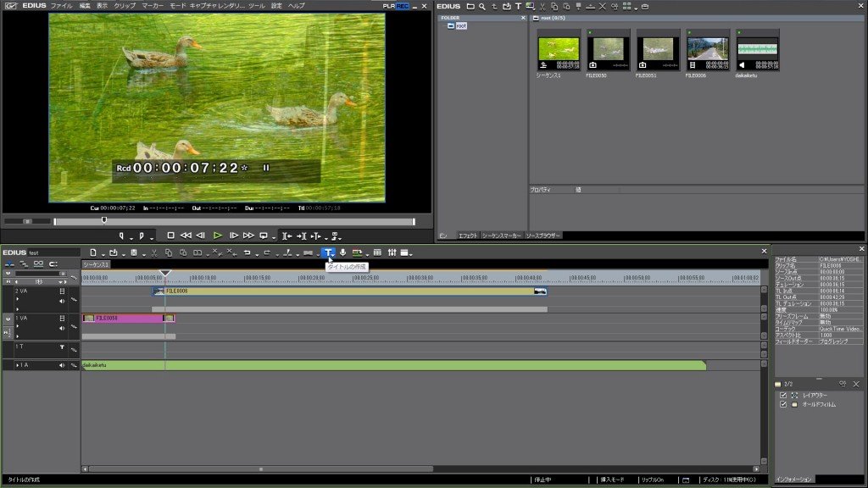Adjust the shuttle slider in the player
The width and height of the screenshot is (868, 488).
pyautogui.click(x=27, y=221)
